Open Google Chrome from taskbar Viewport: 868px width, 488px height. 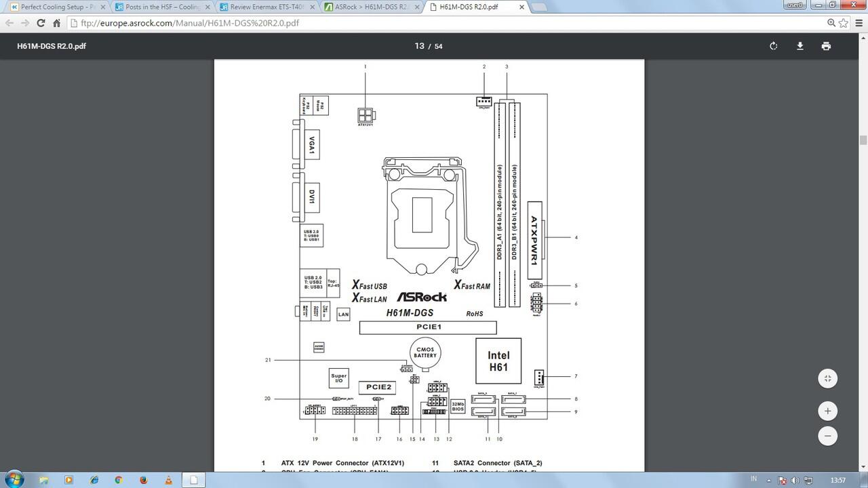[x=119, y=480]
